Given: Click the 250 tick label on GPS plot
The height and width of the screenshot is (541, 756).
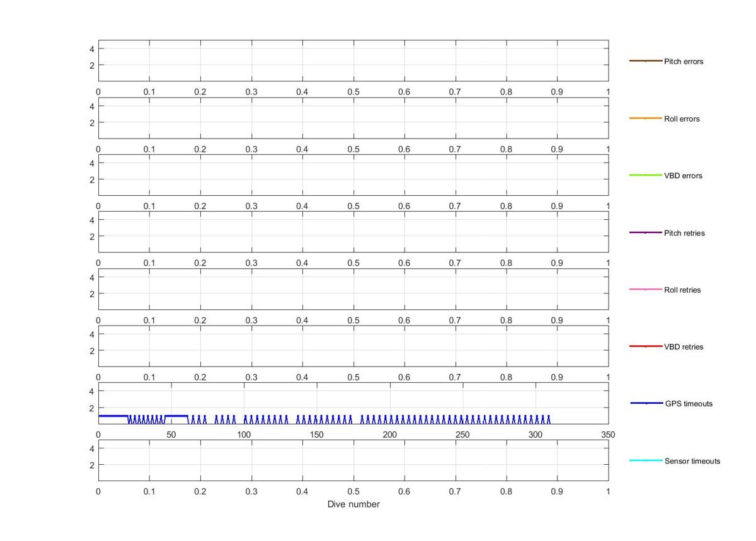Looking at the screenshot, I should [x=462, y=435].
